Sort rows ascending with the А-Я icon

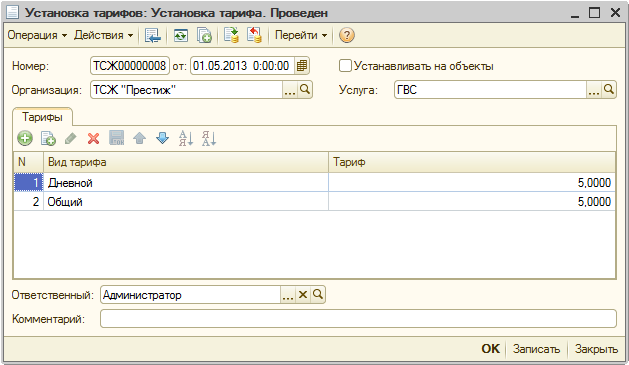pos(186,138)
